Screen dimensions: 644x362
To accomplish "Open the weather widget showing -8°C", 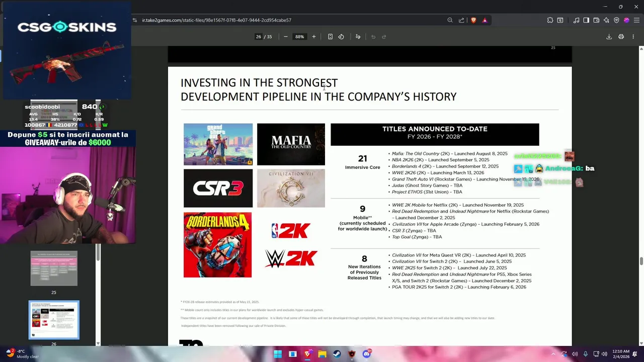I will click(23, 354).
